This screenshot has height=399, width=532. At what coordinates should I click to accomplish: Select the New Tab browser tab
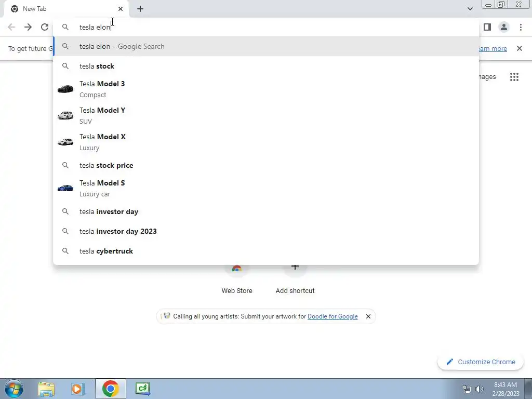pos(66,9)
